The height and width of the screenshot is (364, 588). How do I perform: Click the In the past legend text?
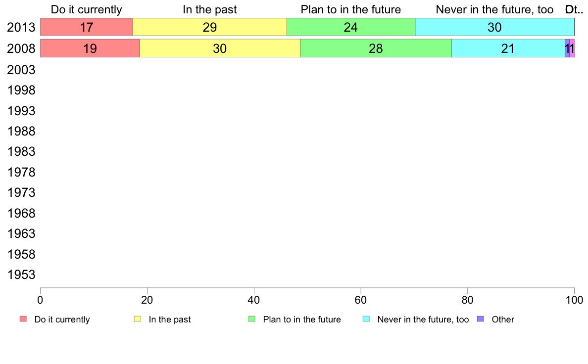(170, 319)
